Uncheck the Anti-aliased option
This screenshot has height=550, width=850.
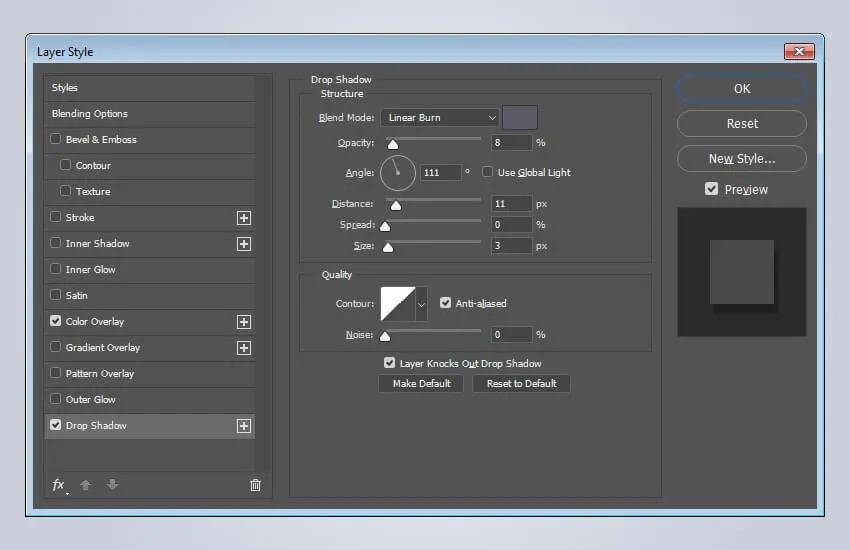446,303
